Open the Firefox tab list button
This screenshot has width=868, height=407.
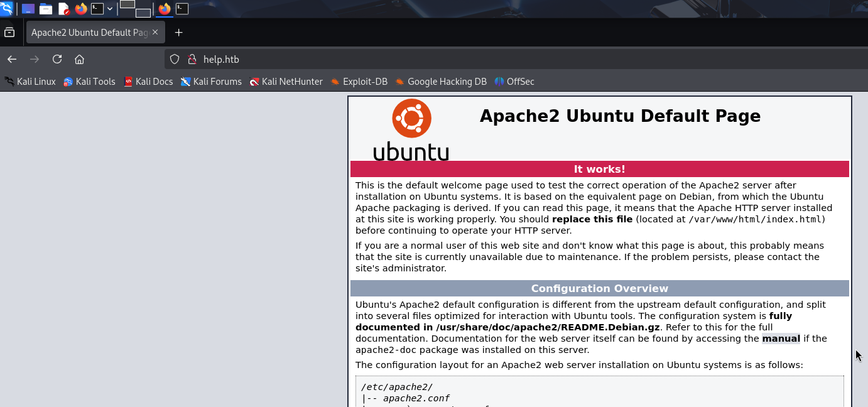click(x=9, y=33)
